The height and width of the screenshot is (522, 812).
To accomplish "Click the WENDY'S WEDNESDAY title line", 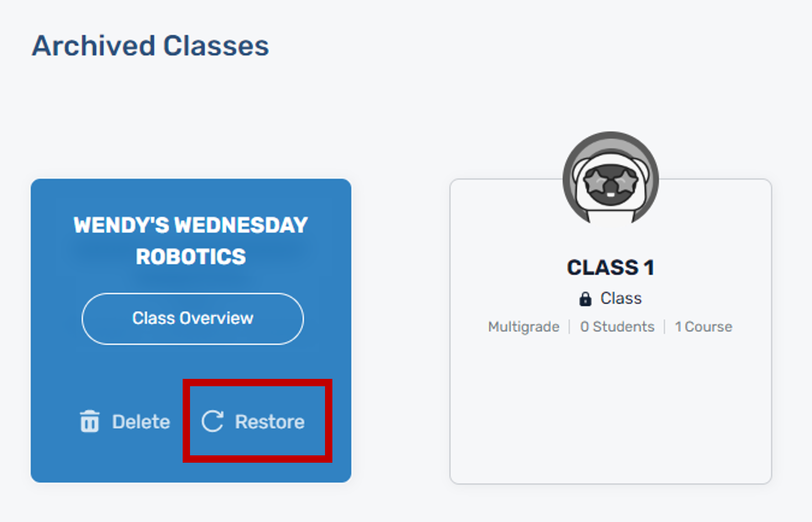I will coord(190,225).
